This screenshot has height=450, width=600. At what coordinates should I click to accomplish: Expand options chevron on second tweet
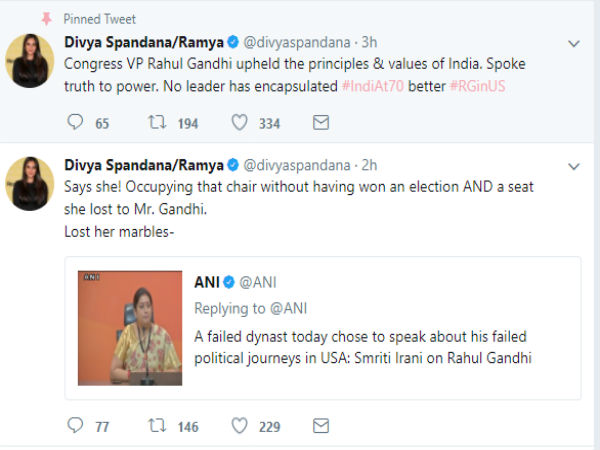(574, 165)
